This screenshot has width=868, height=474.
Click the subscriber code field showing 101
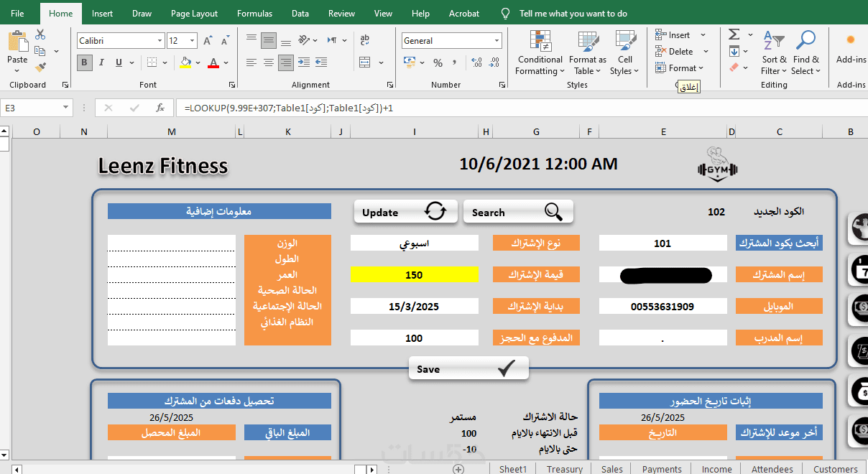click(662, 243)
